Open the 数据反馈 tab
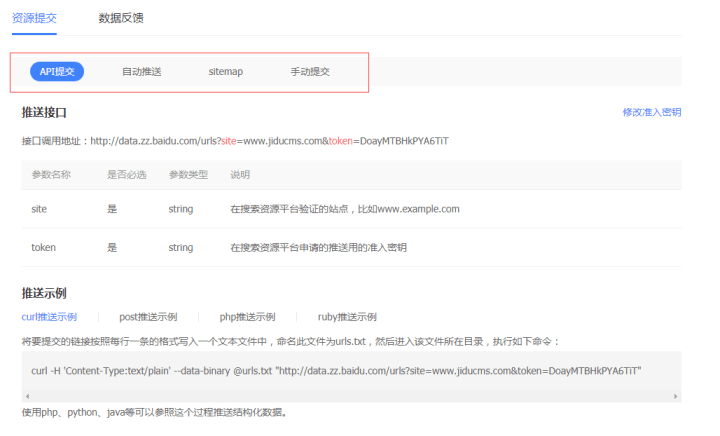720x436 pixels. [x=121, y=18]
